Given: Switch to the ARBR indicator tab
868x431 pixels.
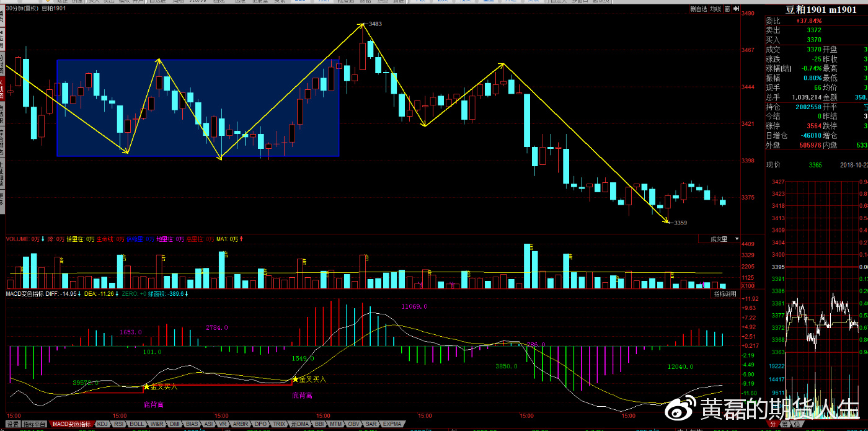Looking at the screenshot, I should coord(240,425).
